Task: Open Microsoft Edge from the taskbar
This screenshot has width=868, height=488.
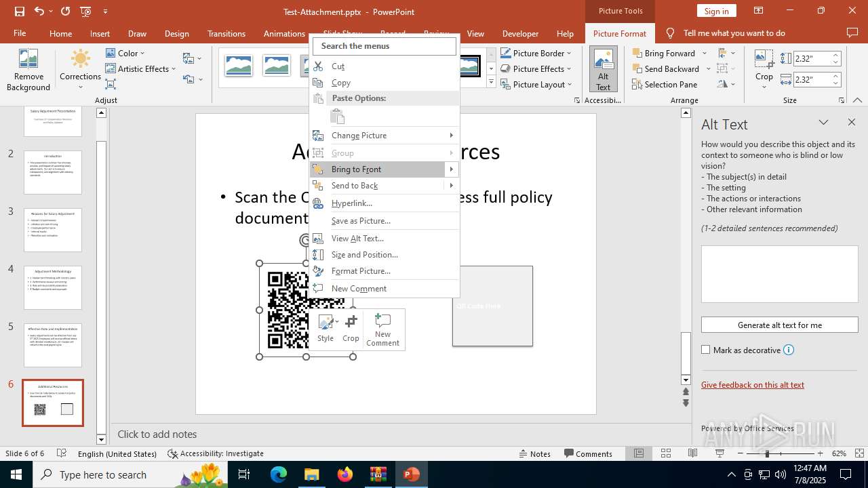Action: tap(279, 474)
